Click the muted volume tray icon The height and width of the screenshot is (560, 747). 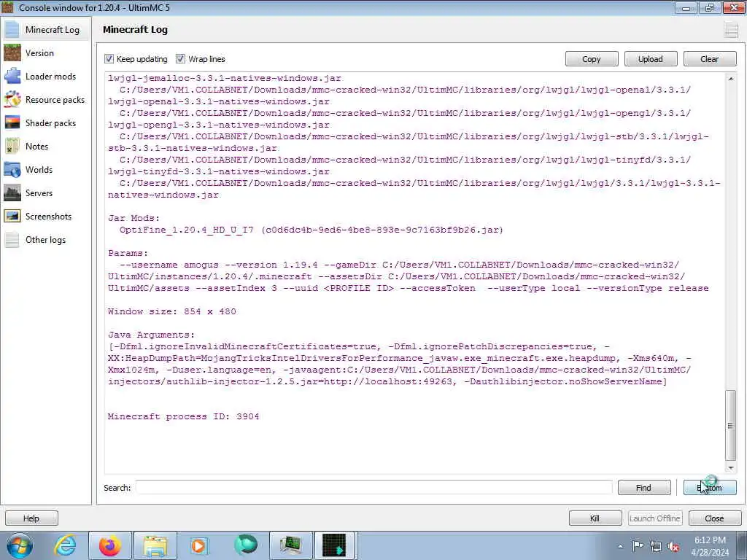673,546
